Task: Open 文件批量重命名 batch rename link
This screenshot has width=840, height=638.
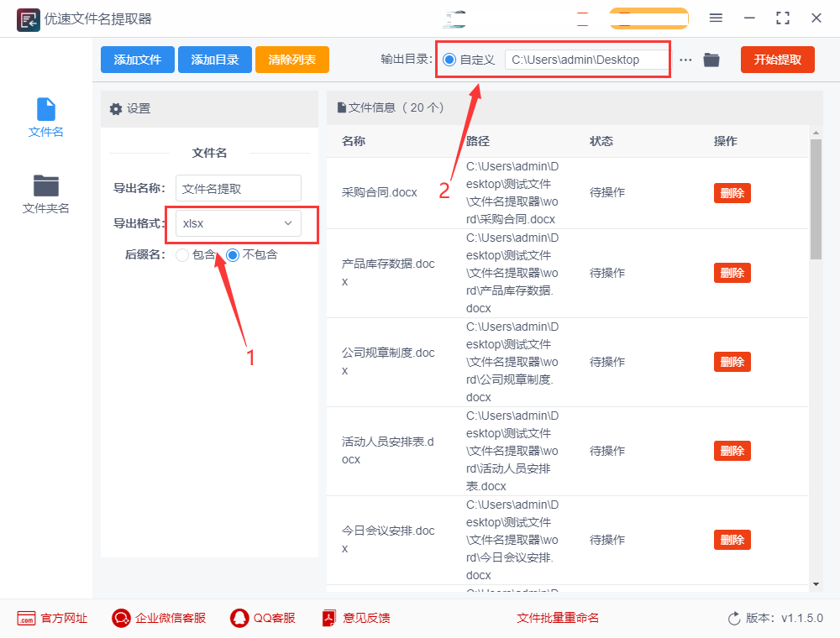Action: [558, 618]
